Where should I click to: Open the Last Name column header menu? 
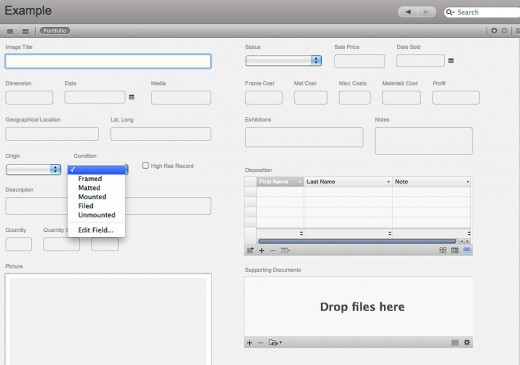388,182
